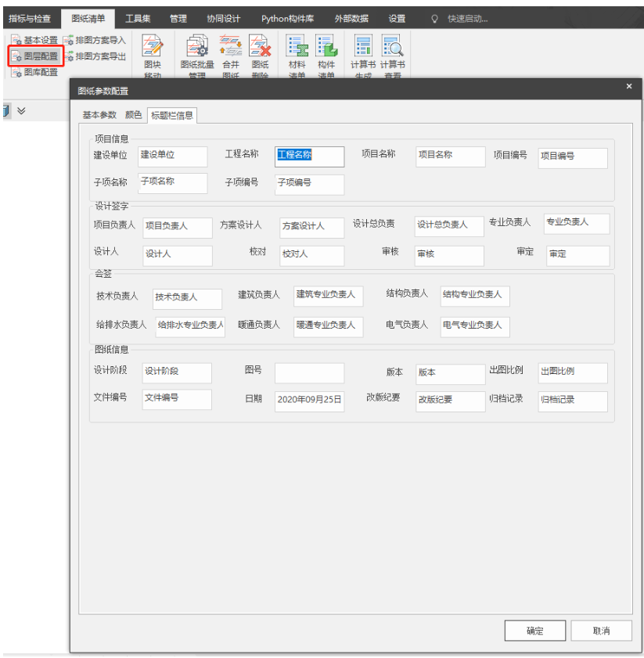Click the 构件清单 icon
644x658 pixels.
326,49
